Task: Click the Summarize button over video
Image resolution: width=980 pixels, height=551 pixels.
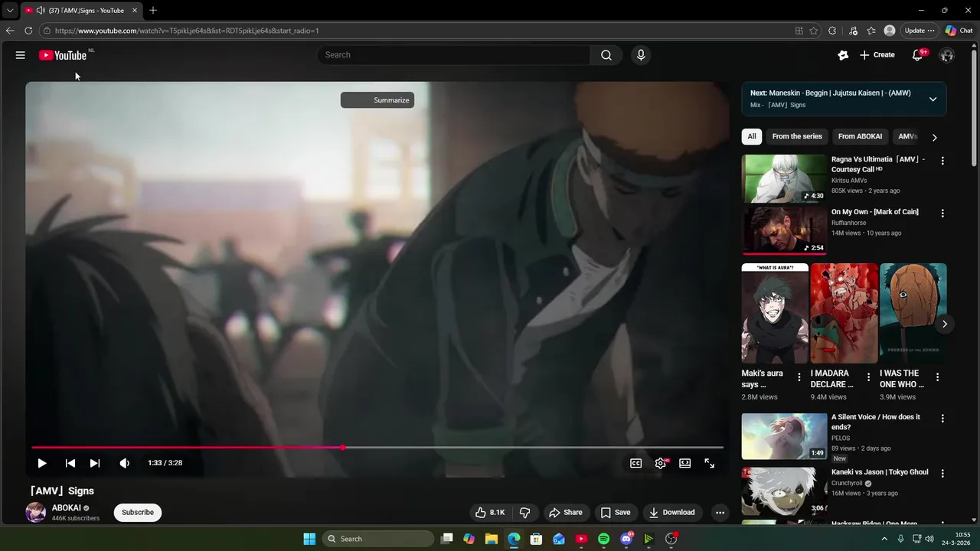Action: [x=377, y=100]
